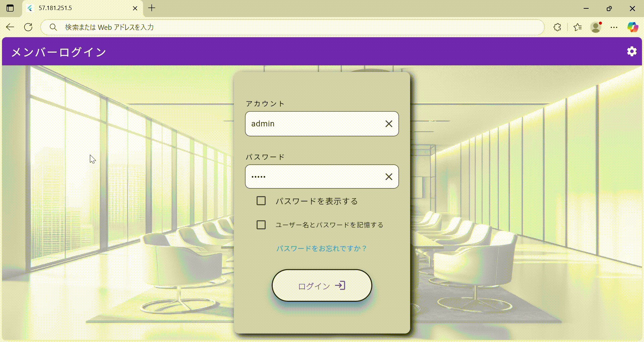This screenshot has width=644, height=342.
Task: Click the ログイン button
Action: (x=322, y=286)
